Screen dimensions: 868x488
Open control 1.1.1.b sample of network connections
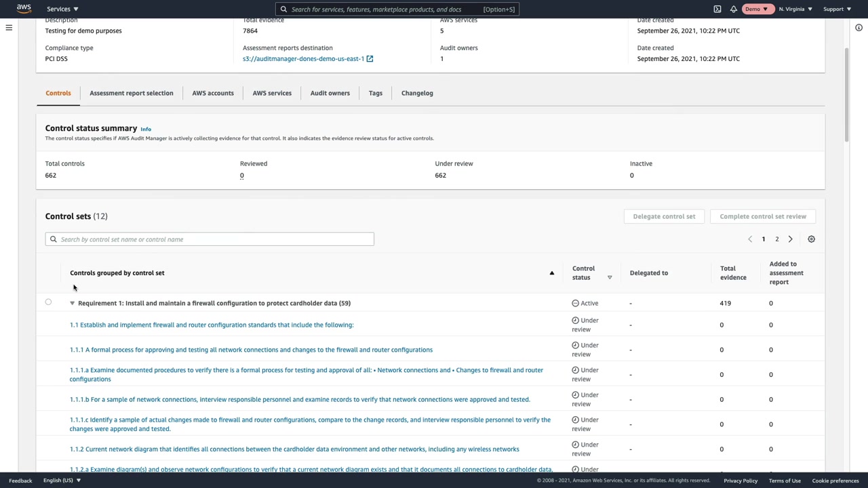[x=300, y=399]
